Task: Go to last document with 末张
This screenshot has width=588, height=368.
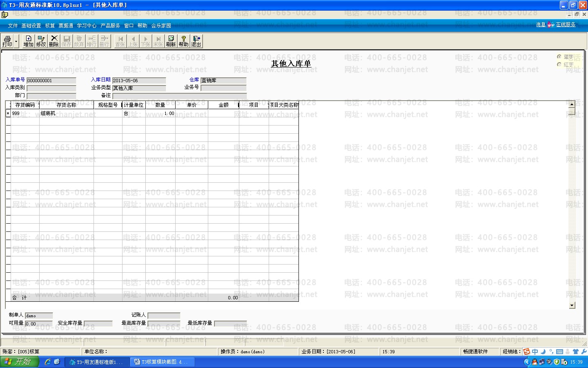Action: tap(158, 41)
